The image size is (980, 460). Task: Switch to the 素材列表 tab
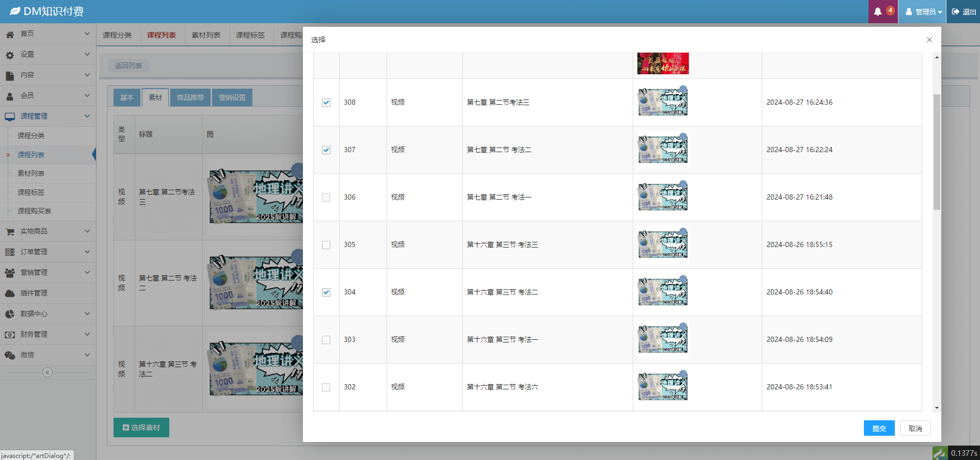point(206,35)
